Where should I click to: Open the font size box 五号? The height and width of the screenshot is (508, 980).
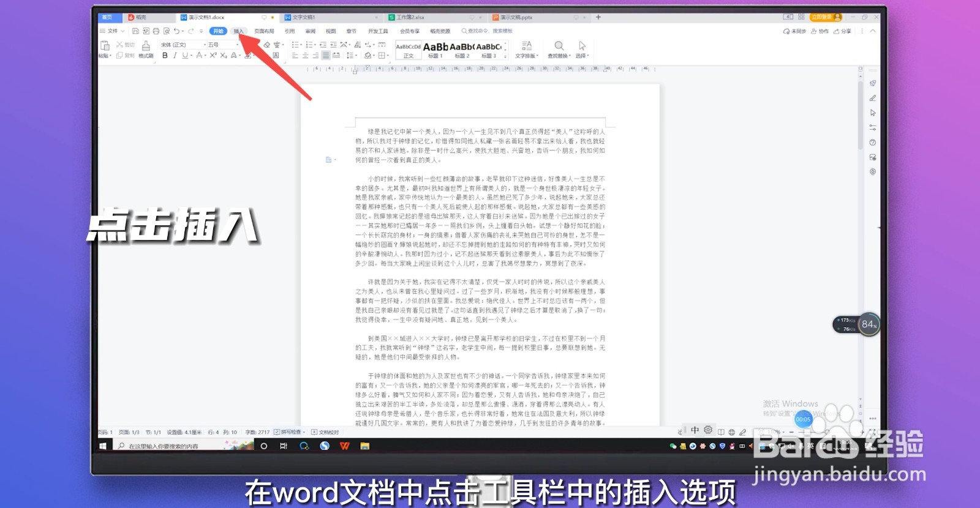(222, 45)
